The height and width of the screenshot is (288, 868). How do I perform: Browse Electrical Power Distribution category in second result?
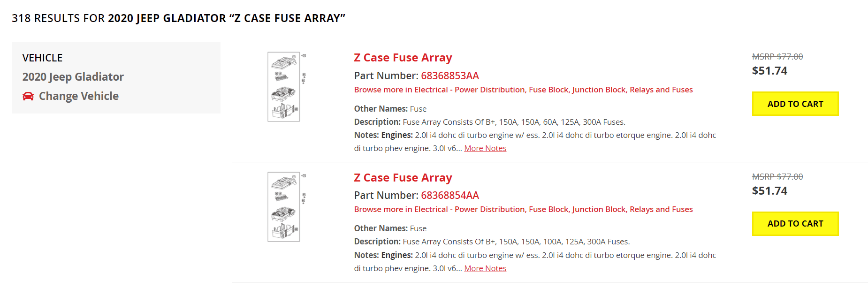coord(523,209)
